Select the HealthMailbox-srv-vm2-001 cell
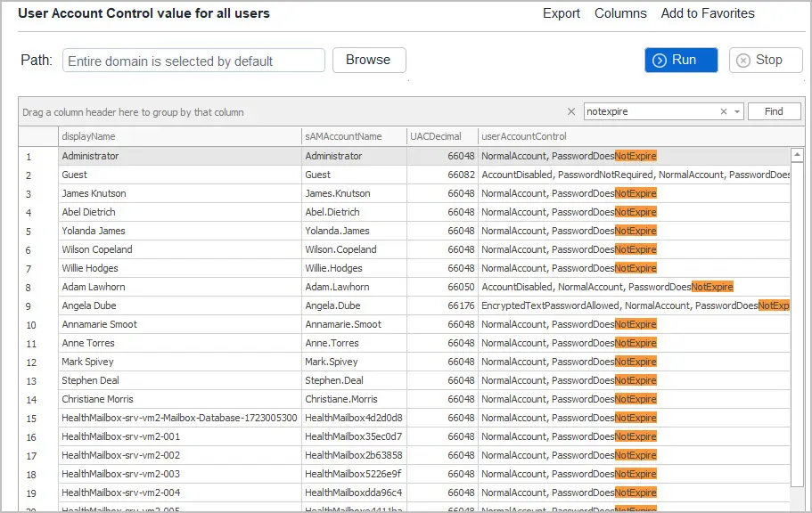This screenshot has height=513, width=812. [180, 436]
